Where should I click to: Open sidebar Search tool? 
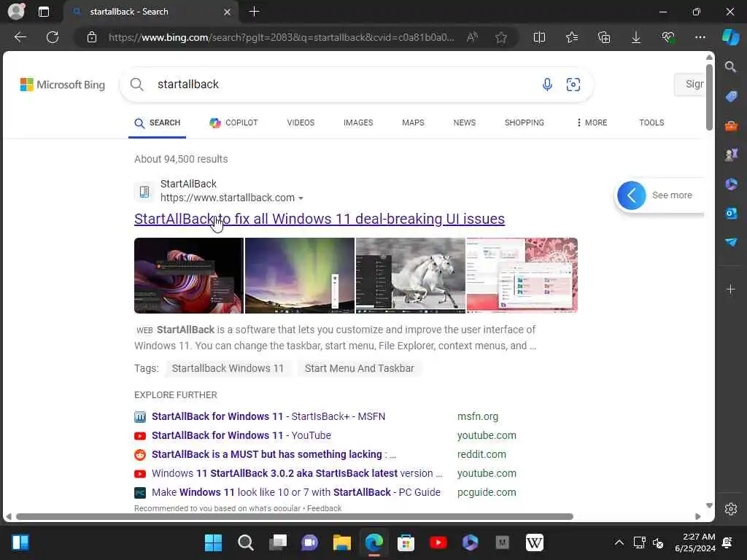730,66
